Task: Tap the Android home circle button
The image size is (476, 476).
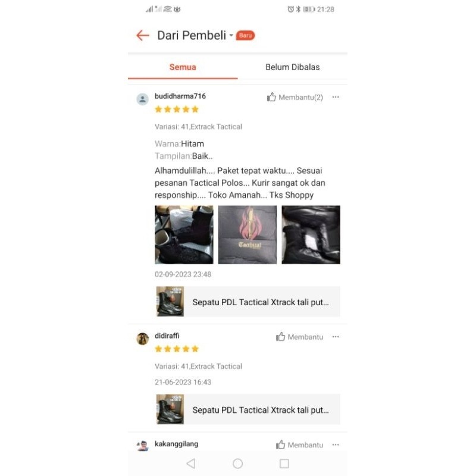Action: pyautogui.click(x=237, y=464)
